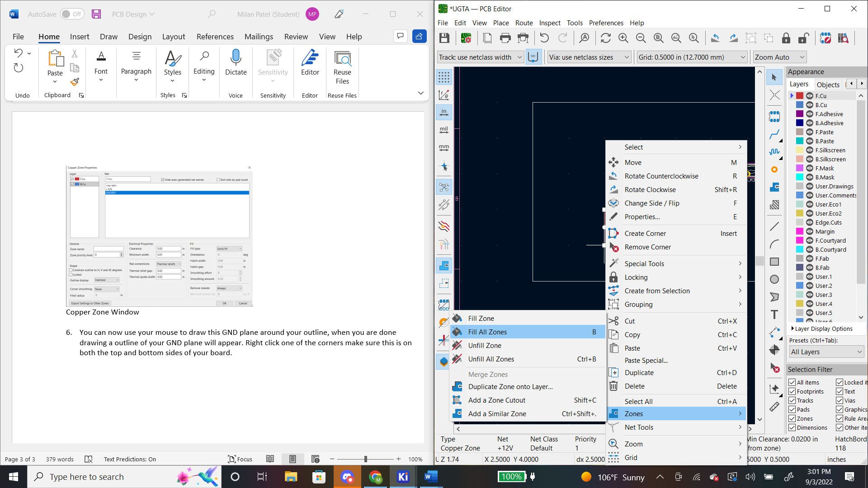Image resolution: width=868 pixels, height=488 pixels.
Task: Uncheck Zones in Selection Filter
Action: 792,418
